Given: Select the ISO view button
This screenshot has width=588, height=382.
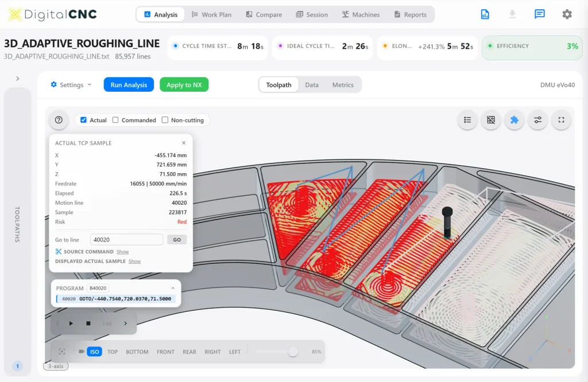Looking at the screenshot, I should coord(95,352).
